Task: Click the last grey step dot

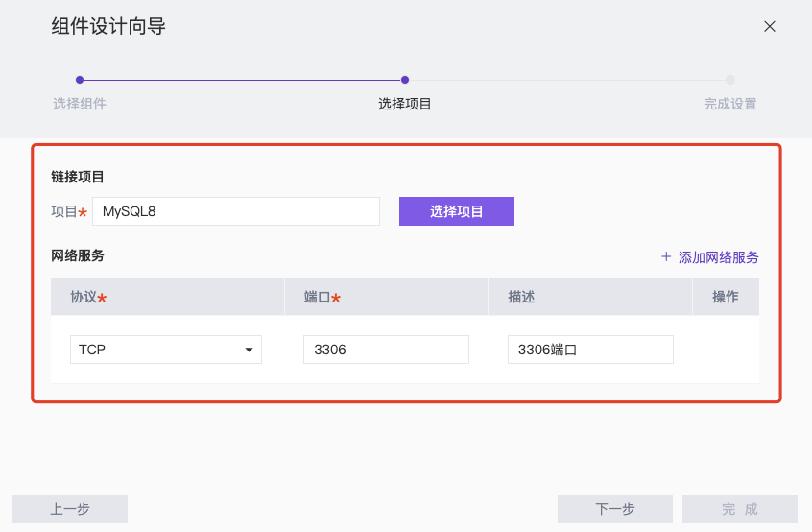Action: [x=730, y=80]
